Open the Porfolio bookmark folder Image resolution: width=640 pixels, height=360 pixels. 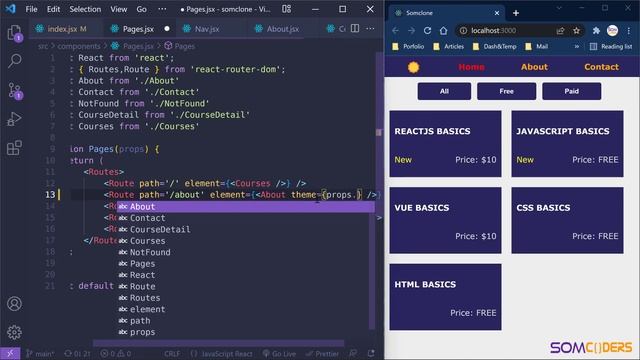409,47
